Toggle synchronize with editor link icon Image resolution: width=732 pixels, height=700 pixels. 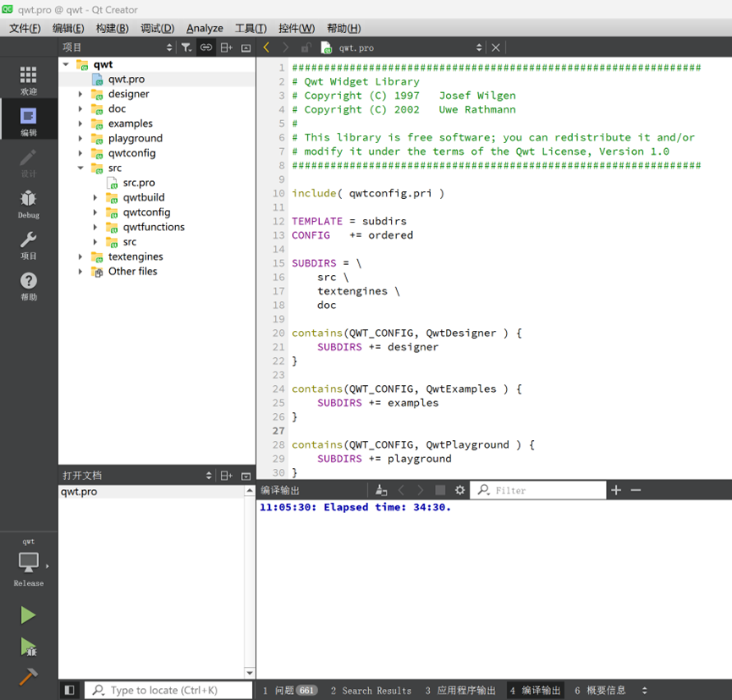tap(206, 47)
